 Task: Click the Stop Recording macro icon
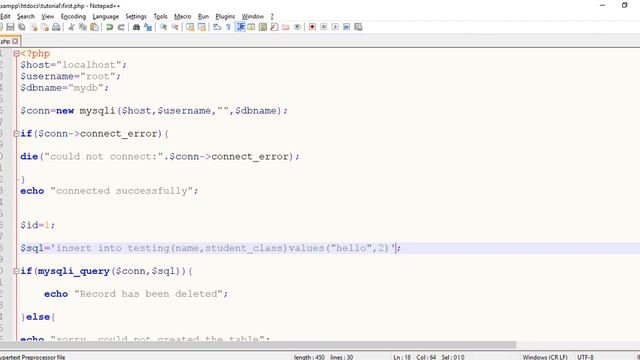[x=324, y=27]
